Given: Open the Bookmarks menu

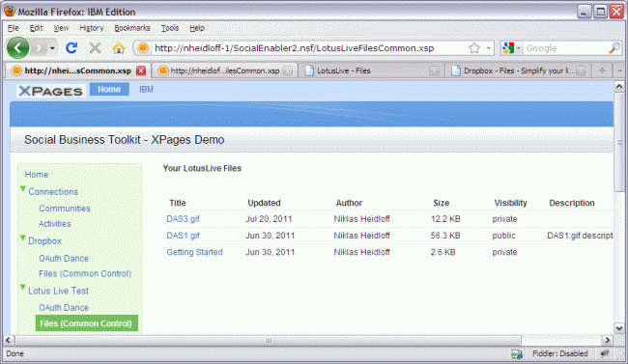Looking at the screenshot, I should [132, 28].
